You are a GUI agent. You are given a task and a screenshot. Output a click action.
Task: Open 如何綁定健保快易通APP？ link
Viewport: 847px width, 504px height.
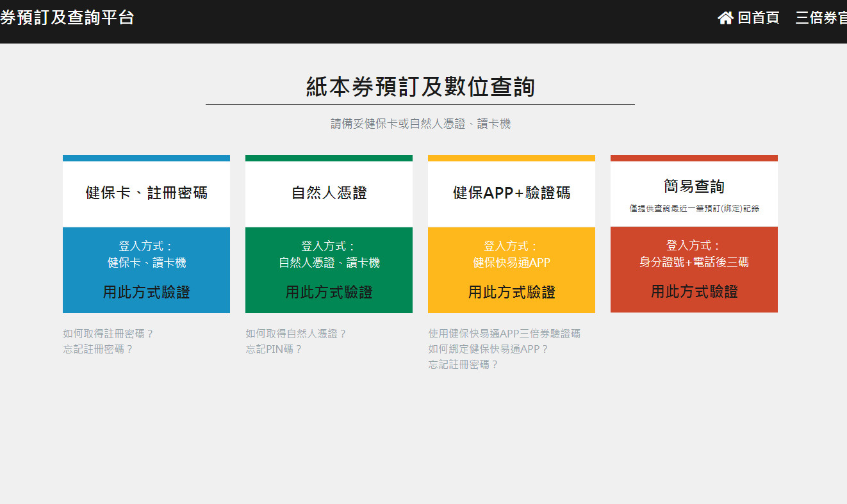[489, 349]
